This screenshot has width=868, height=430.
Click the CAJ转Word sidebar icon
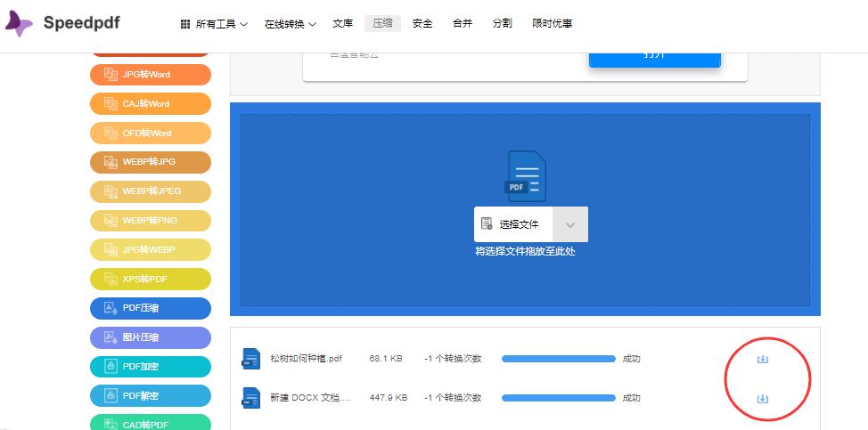[111, 104]
